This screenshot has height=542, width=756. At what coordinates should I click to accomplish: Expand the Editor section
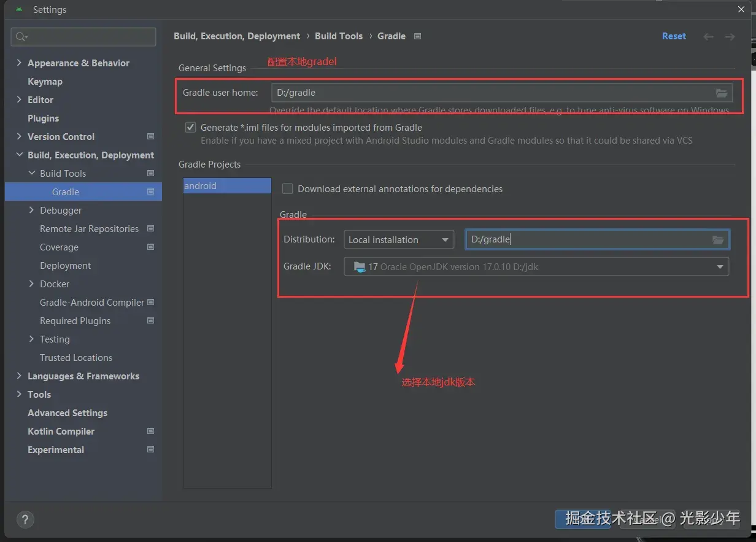[x=20, y=99]
